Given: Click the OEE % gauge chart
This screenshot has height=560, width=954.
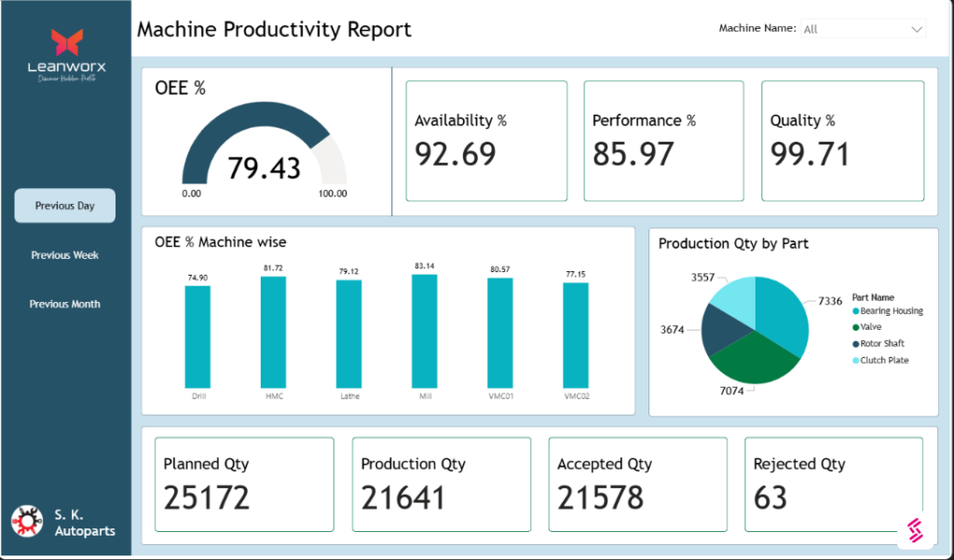Looking at the screenshot, I should [x=264, y=154].
